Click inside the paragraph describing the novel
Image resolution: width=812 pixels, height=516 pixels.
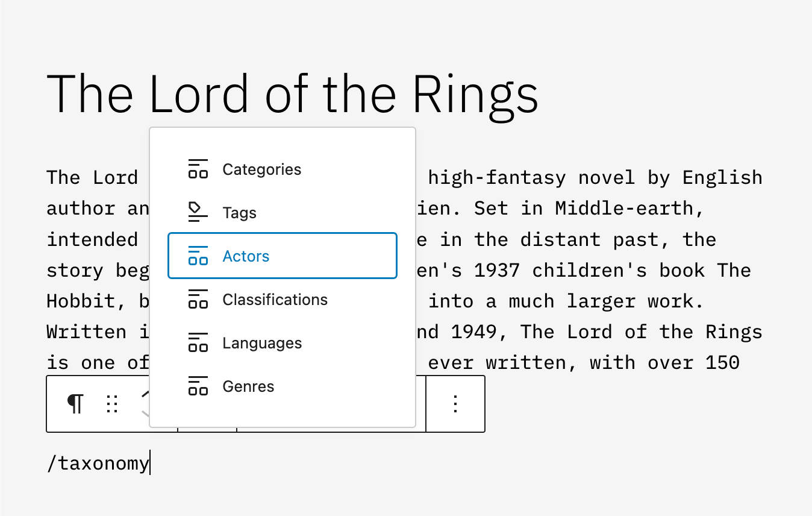click(572, 269)
